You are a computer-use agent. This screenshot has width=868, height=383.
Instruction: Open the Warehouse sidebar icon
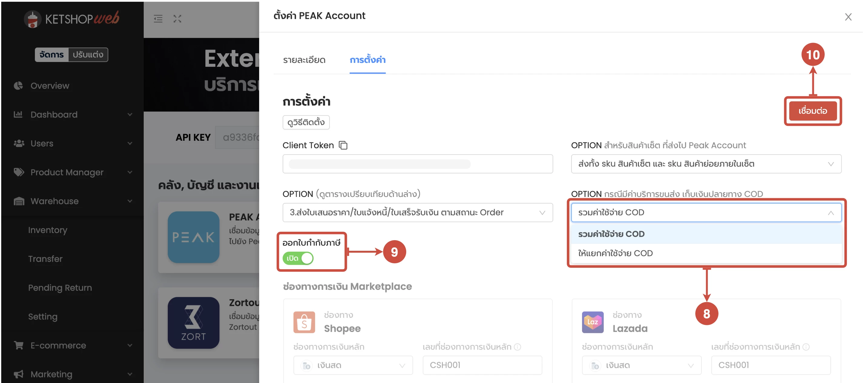tap(19, 201)
